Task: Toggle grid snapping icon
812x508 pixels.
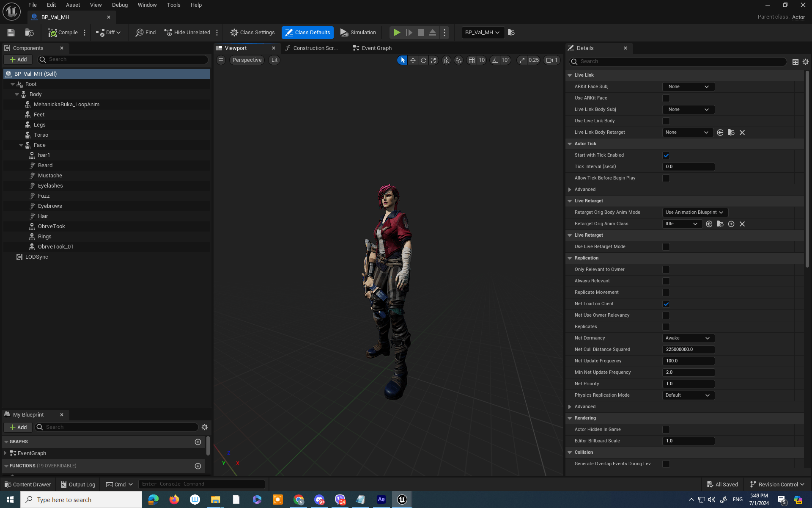Action: tap(472, 60)
